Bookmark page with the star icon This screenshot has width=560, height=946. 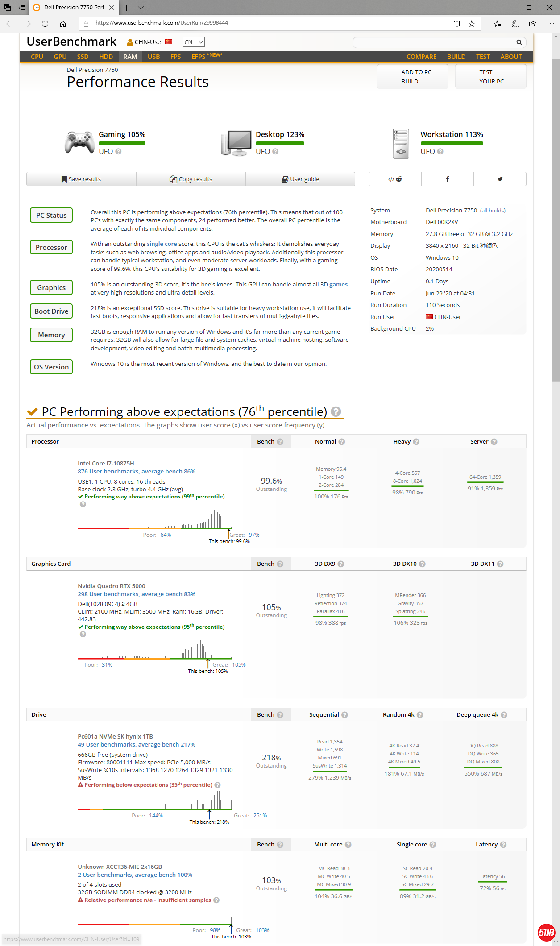pos(472,24)
